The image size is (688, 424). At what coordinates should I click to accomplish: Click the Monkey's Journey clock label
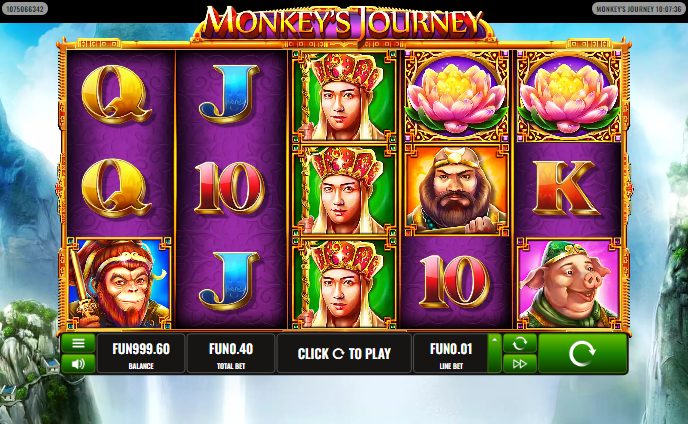pyautogui.click(x=638, y=8)
